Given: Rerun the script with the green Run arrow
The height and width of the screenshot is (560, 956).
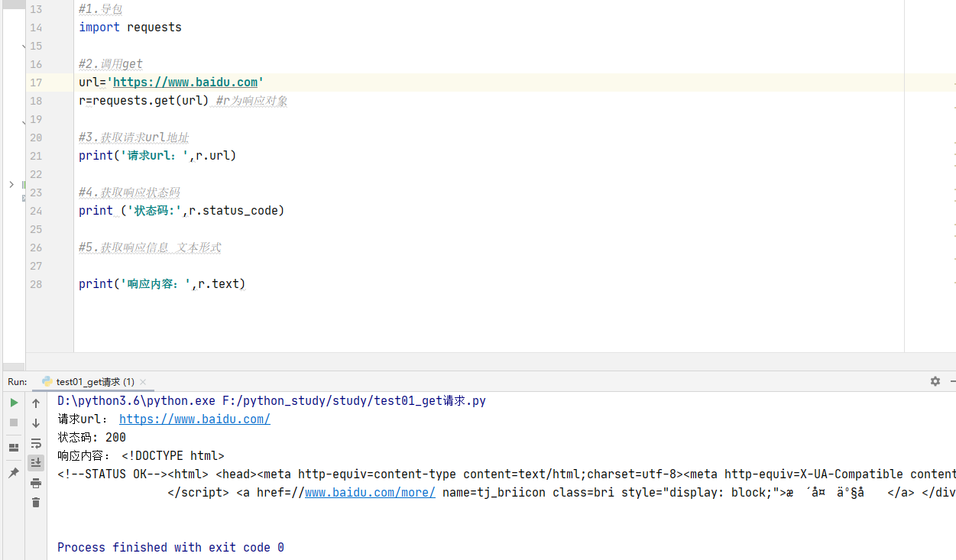Looking at the screenshot, I should [14, 403].
